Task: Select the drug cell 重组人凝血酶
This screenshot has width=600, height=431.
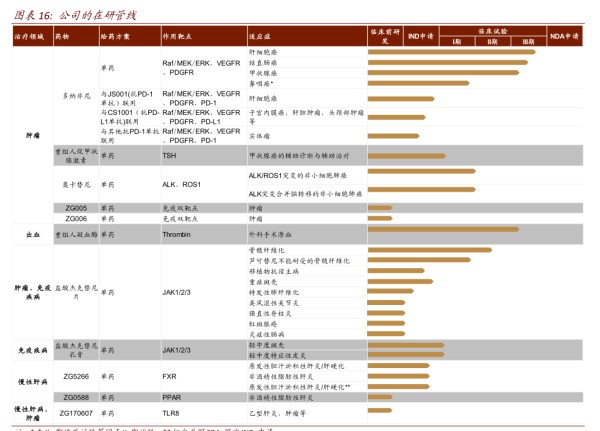Action: coord(76,235)
